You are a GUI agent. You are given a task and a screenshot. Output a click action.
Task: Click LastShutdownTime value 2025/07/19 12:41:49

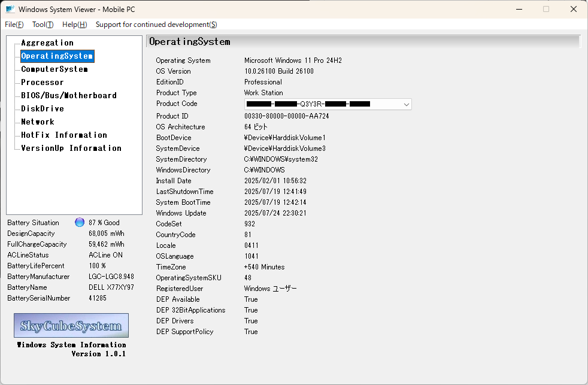pyautogui.click(x=275, y=192)
